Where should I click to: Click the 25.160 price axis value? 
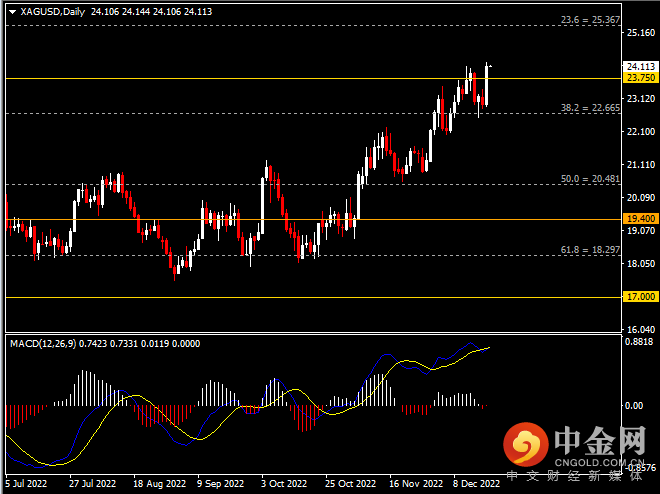[638, 33]
